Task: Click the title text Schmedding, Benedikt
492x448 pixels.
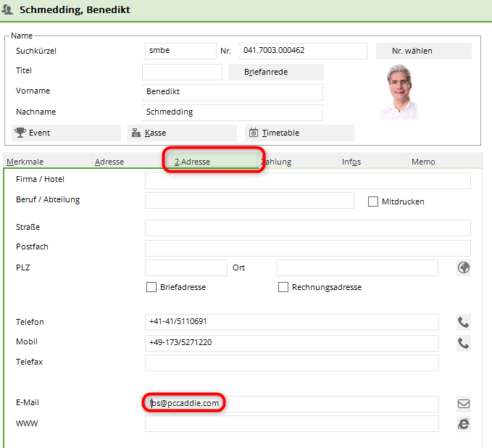Action: tap(75, 9)
